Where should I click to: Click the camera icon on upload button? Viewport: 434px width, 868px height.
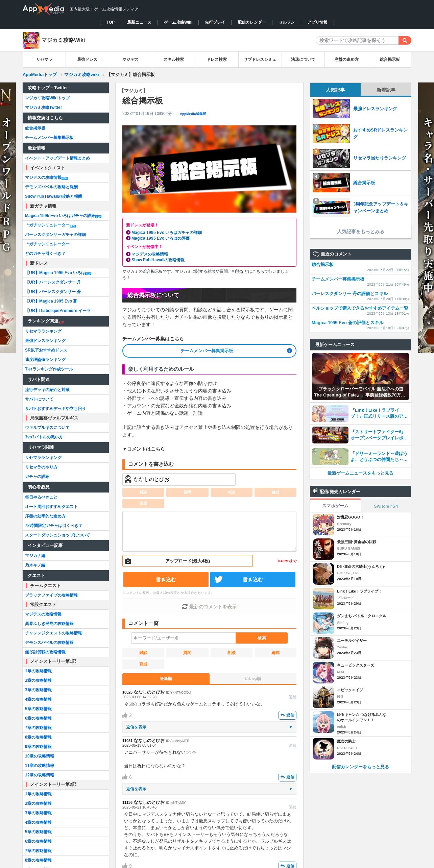(128, 561)
